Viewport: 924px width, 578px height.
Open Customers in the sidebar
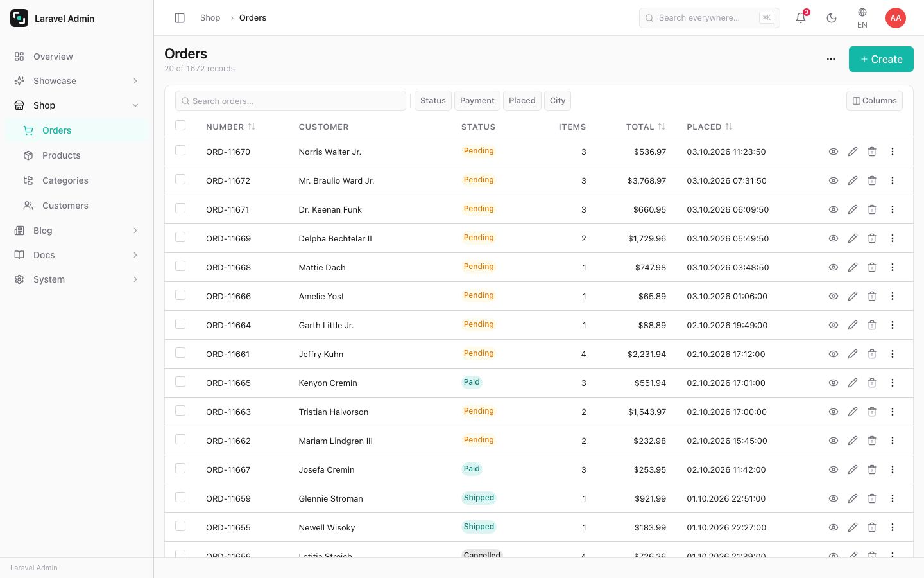pyautogui.click(x=76, y=206)
